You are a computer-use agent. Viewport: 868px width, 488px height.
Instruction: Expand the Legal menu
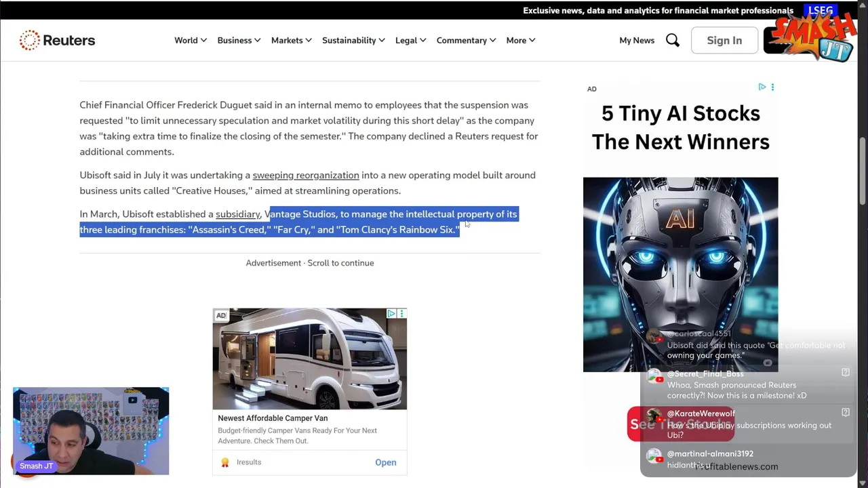[x=410, y=40]
